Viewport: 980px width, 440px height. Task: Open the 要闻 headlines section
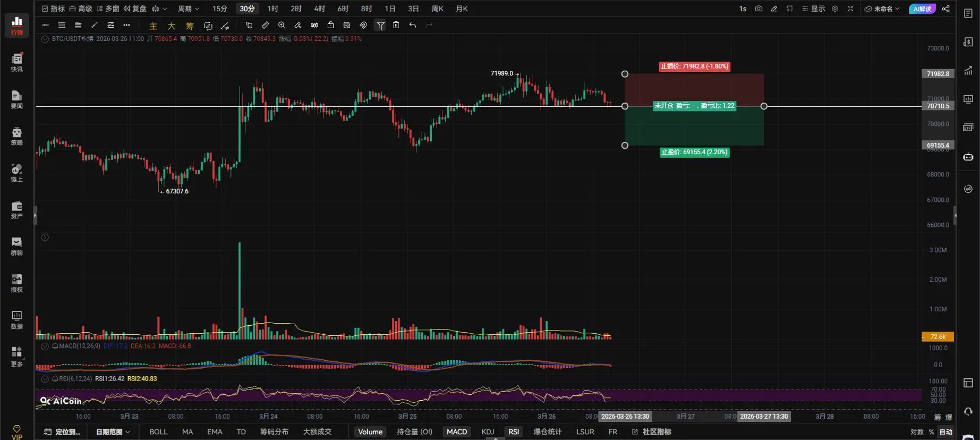[17, 99]
